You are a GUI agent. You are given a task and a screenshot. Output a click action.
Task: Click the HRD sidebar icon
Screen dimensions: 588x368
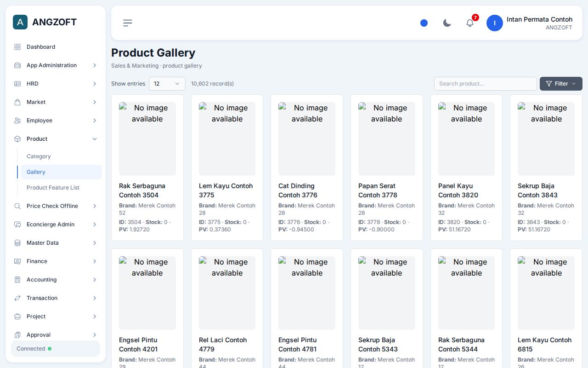[x=17, y=84]
